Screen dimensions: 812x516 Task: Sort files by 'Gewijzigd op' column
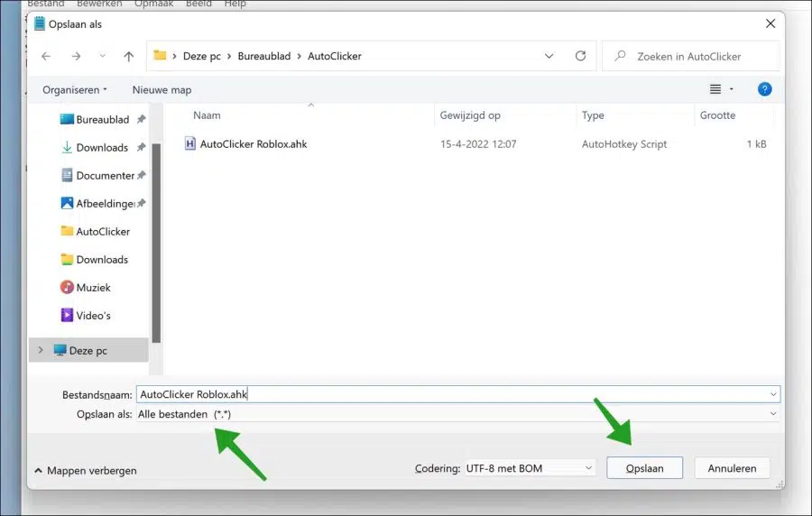click(470, 115)
